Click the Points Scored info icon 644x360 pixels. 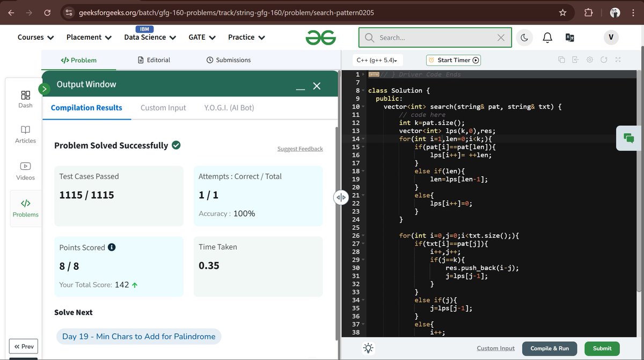(x=112, y=247)
